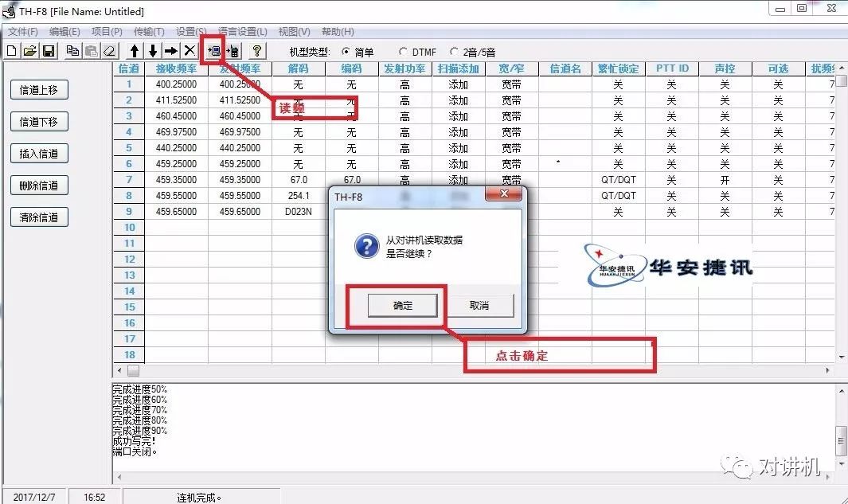The width and height of the screenshot is (848, 504).
Task: Click the New file icon
Action: (11, 51)
